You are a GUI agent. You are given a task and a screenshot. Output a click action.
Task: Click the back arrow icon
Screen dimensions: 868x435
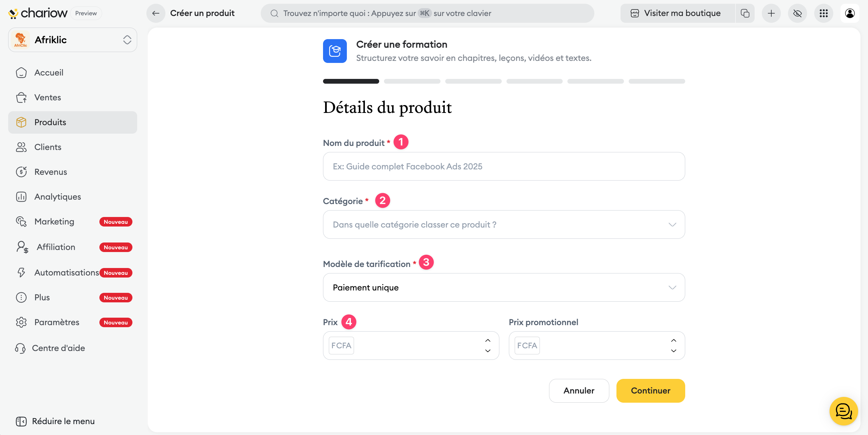click(x=156, y=13)
